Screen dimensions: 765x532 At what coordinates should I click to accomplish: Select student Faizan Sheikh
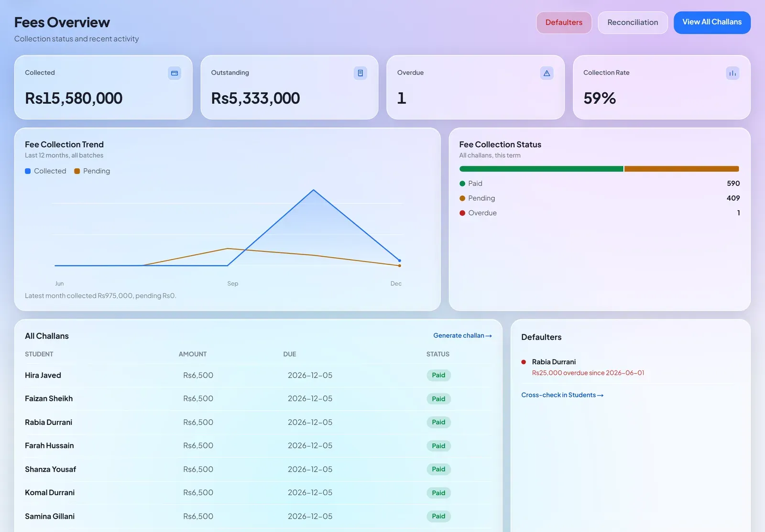(49, 399)
